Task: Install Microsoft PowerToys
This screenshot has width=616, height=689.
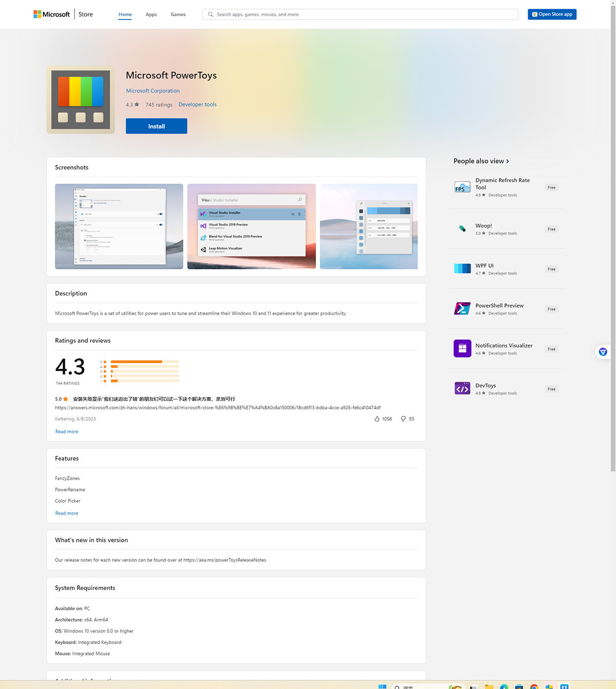Action: pyautogui.click(x=157, y=126)
